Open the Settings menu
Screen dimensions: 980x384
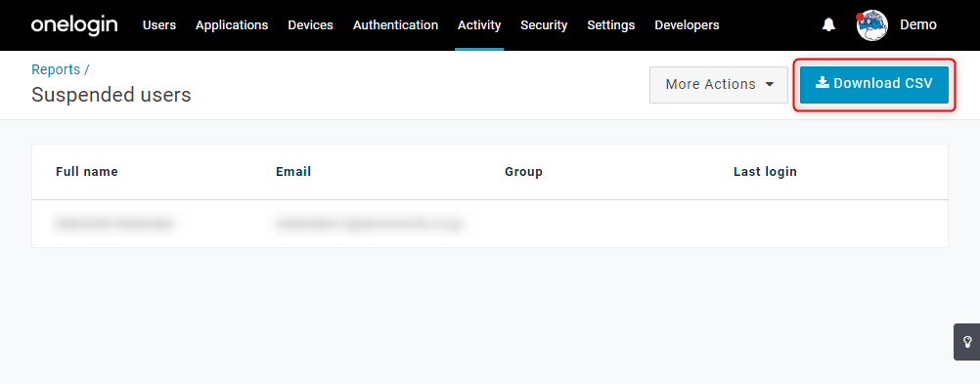click(611, 25)
